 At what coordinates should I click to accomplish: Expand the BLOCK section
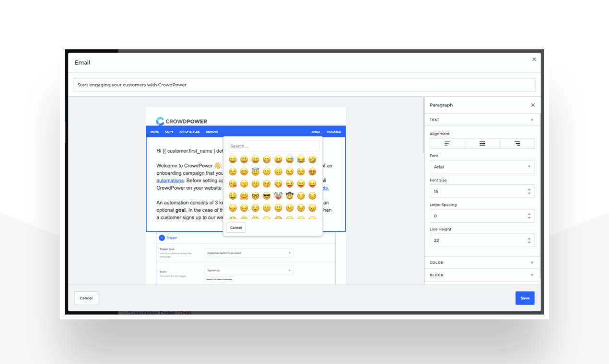(x=482, y=275)
